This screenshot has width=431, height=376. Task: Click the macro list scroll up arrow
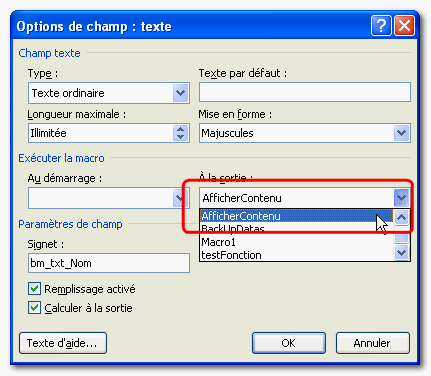click(x=401, y=218)
